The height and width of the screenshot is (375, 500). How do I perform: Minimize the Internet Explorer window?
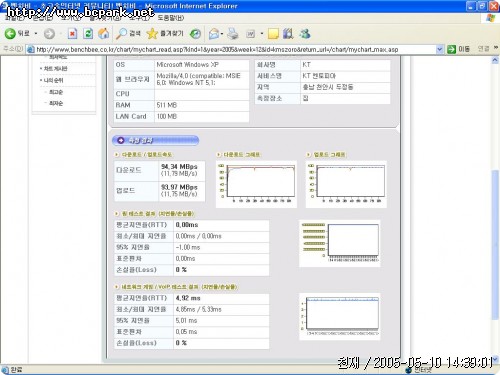(470, 6)
